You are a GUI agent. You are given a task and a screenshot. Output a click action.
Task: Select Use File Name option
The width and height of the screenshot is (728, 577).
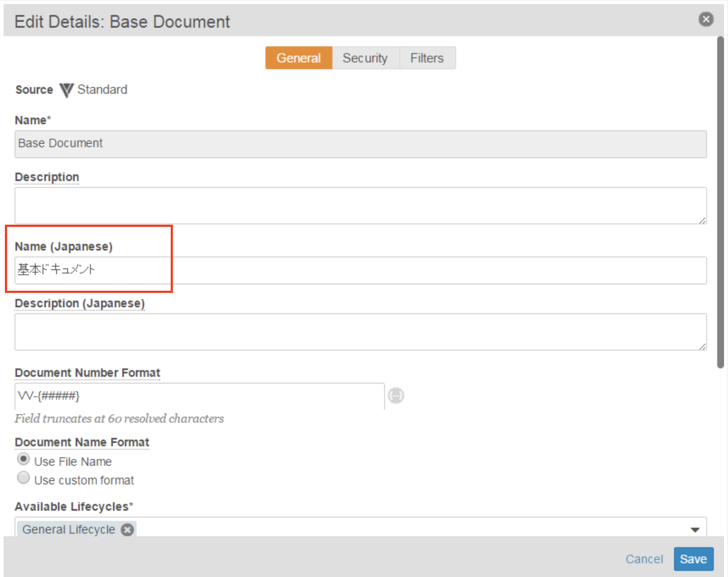(x=23, y=459)
